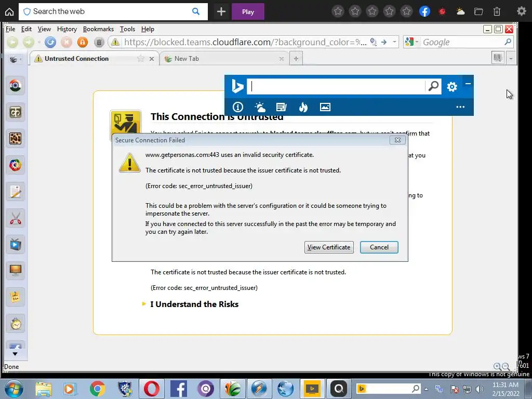532x399 pixels.
Task: Open the notepad with pencil sidebar icon
Action: 15,192
